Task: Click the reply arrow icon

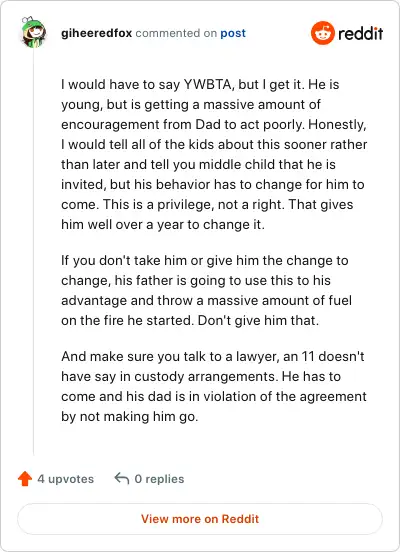Action: click(x=122, y=478)
